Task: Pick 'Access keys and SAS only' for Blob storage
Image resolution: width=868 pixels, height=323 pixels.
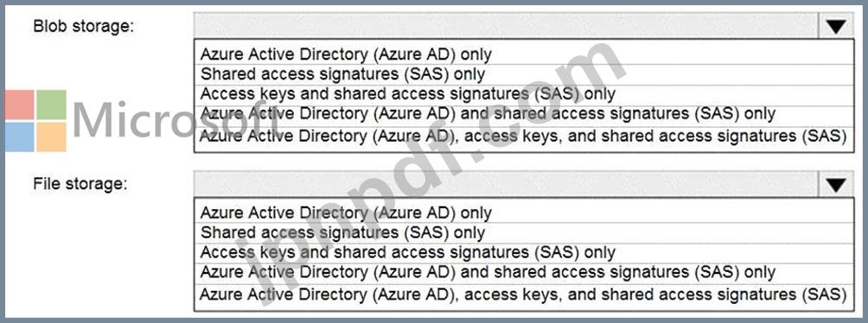Action: [x=524, y=95]
